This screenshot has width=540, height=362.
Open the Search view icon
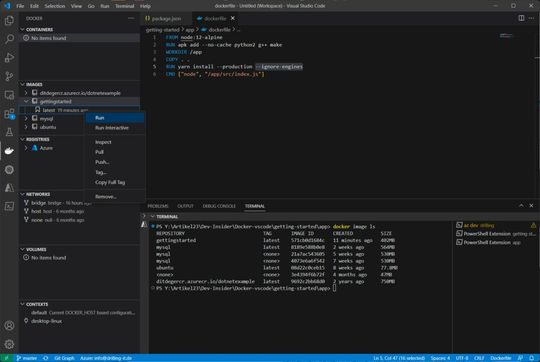[9, 39]
